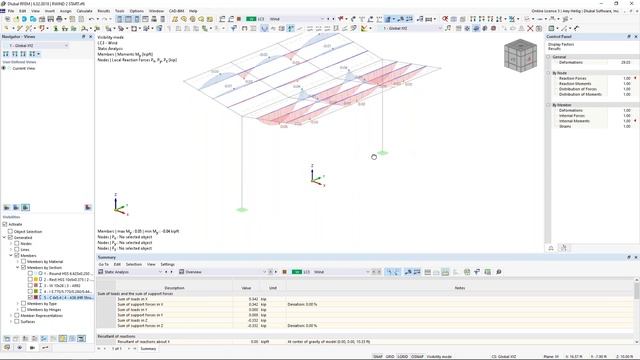Open the Help menu
The height and width of the screenshot is (360, 640).
(x=193, y=11)
